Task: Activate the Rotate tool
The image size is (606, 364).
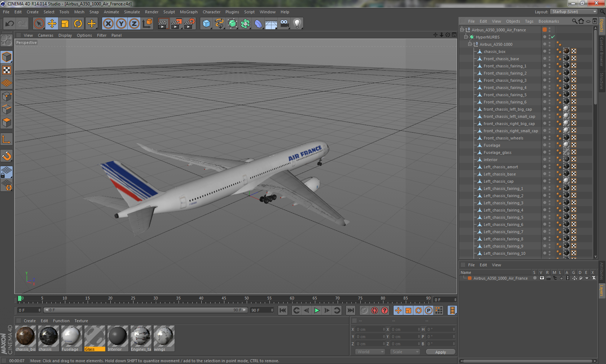Action: coord(78,24)
